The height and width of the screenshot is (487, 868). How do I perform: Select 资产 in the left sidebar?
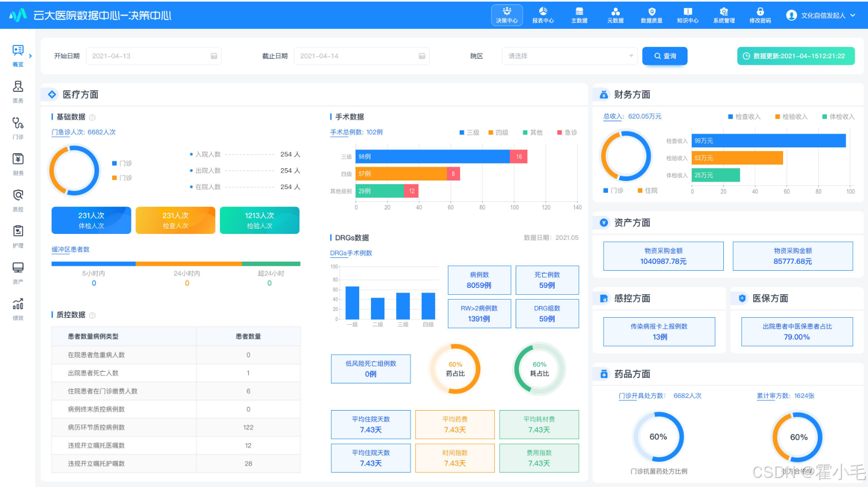click(x=18, y=273)
